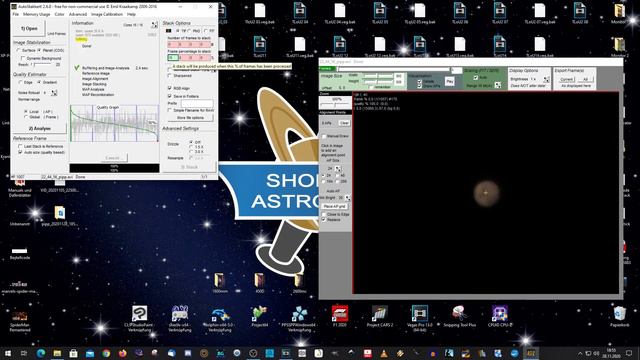
Task: Open F1 2020 desktop shortcut
Action: [340, 316]
